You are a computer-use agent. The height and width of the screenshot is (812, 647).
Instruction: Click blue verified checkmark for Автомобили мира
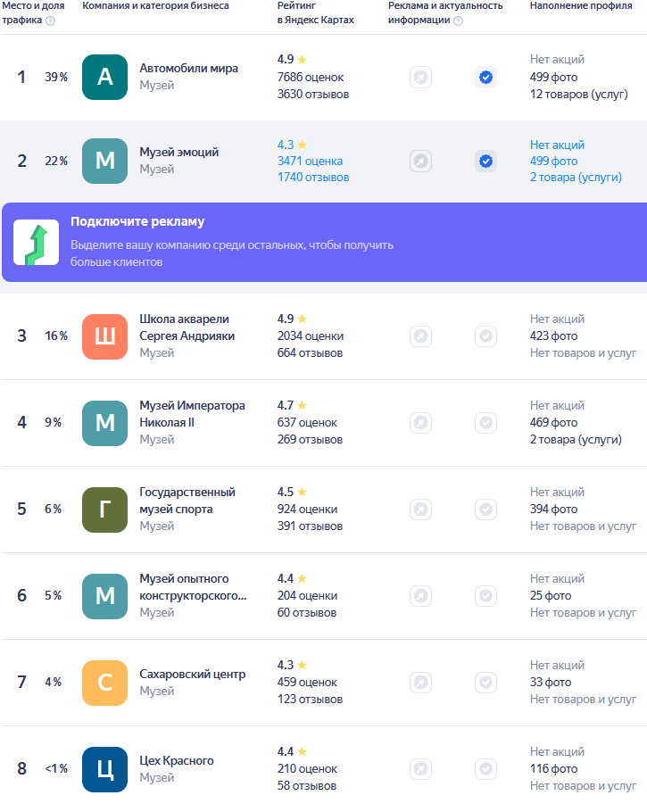pyautogui.click(x=485, y=78)
